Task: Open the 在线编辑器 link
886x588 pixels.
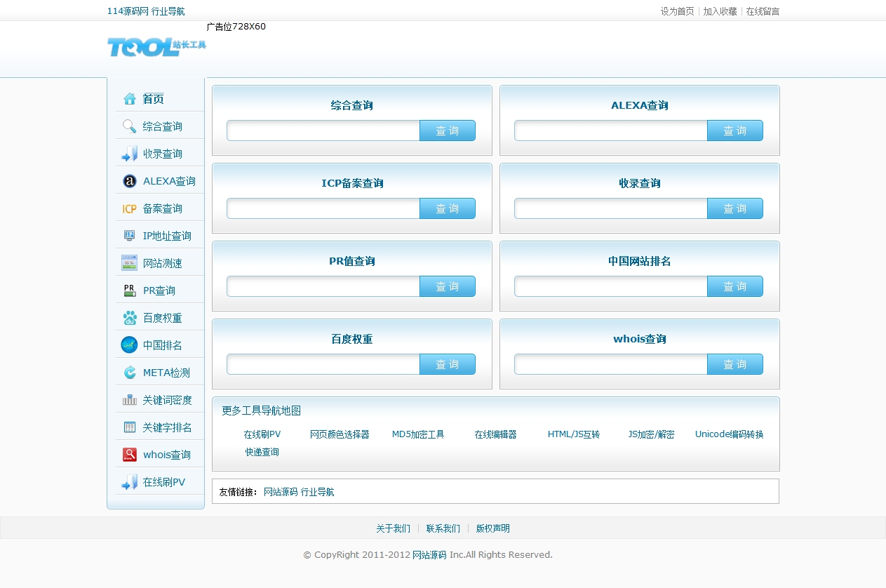Action: point(495,434)
